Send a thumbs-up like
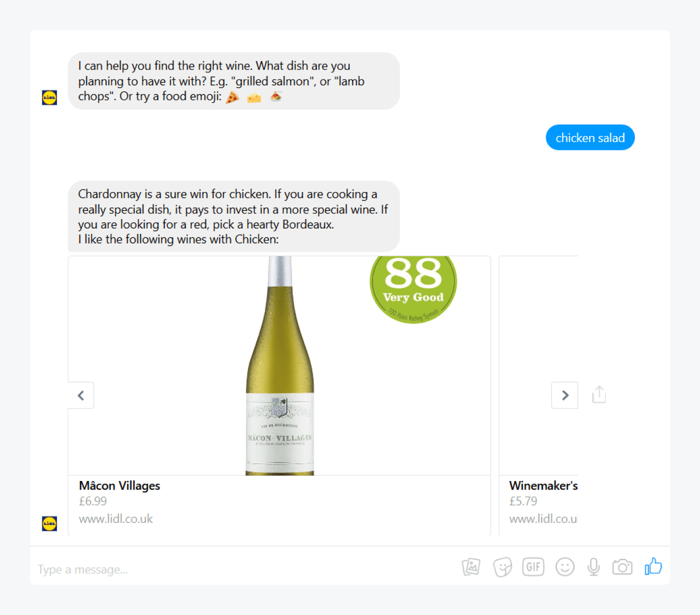Image resolution: width=700 pixels, height=615 pixels. coord(653,566)
